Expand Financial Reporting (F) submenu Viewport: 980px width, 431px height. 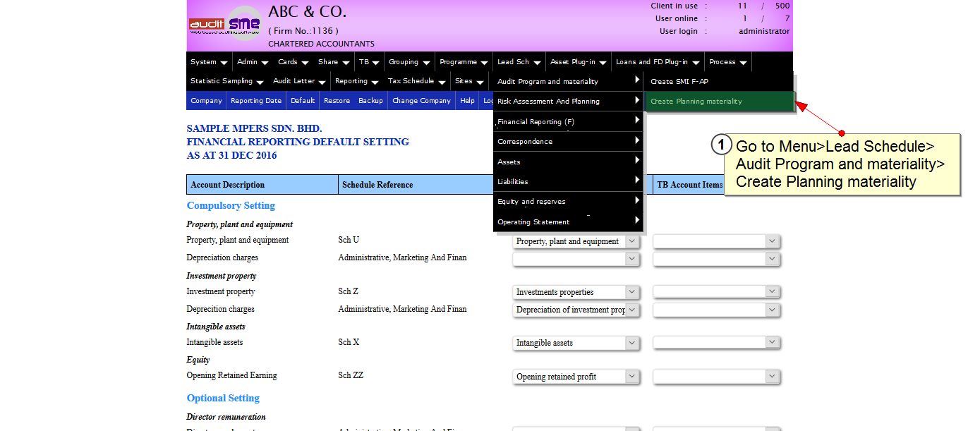[x=568, y=122]
